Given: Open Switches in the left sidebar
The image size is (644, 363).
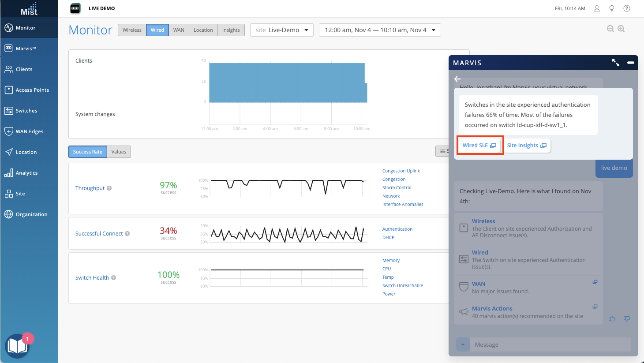Looking at the screenshot, I should 26,111.
